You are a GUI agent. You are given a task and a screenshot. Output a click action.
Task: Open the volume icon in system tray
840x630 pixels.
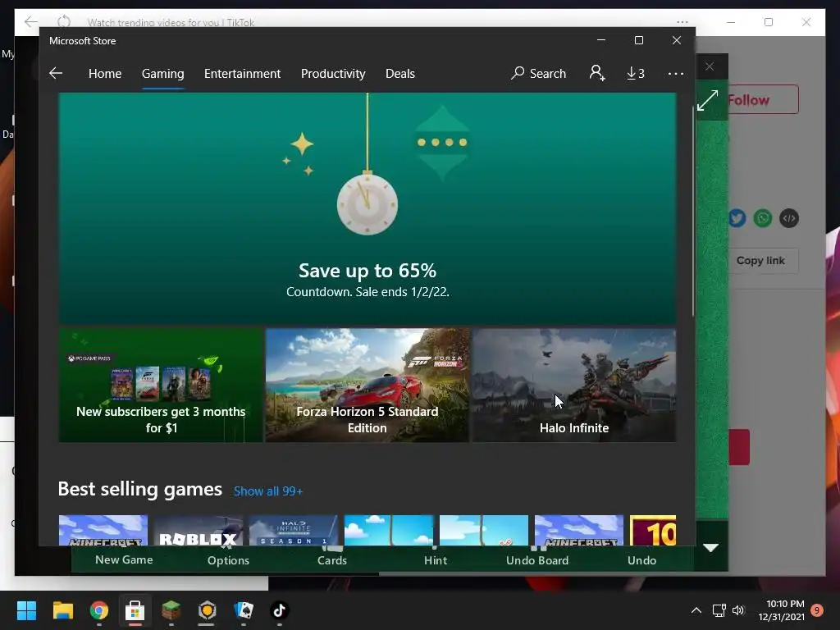738,610
